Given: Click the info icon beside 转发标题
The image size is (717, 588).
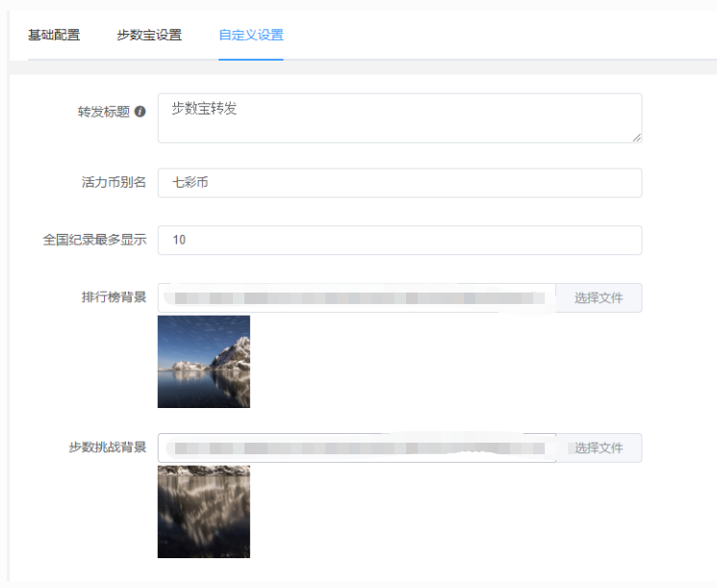Looking at the screenshot, I should [x=141, y=111].
